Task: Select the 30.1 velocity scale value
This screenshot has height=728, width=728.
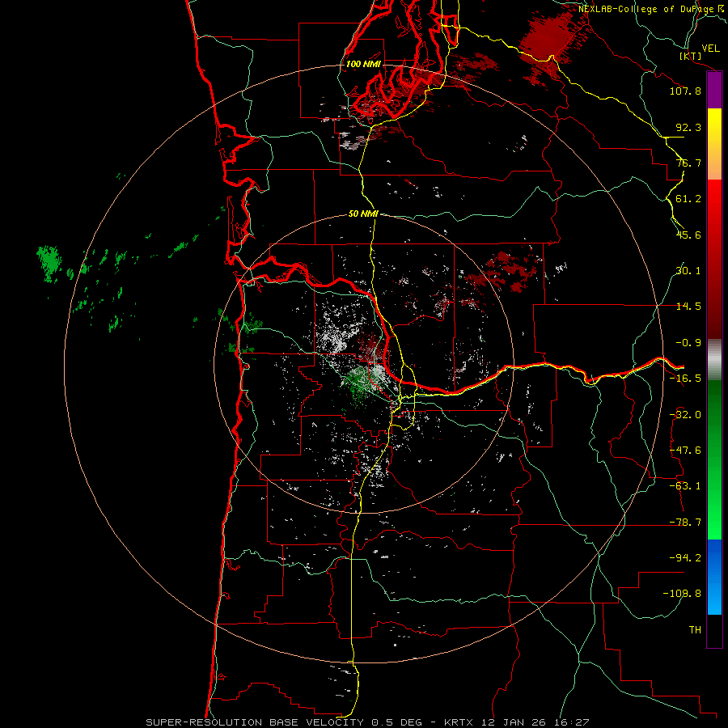Action: 688,271
